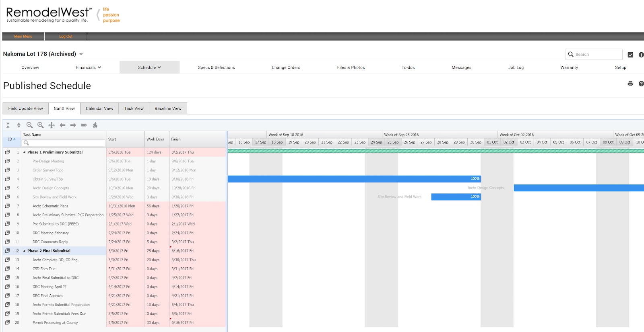The height and width of the screenshot is (332, 644).
Task: Shift Gantt timeline to previous period
Action: [62, 125]
